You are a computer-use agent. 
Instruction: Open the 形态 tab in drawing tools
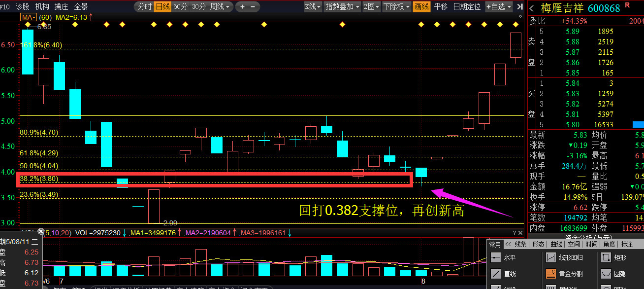539,244
